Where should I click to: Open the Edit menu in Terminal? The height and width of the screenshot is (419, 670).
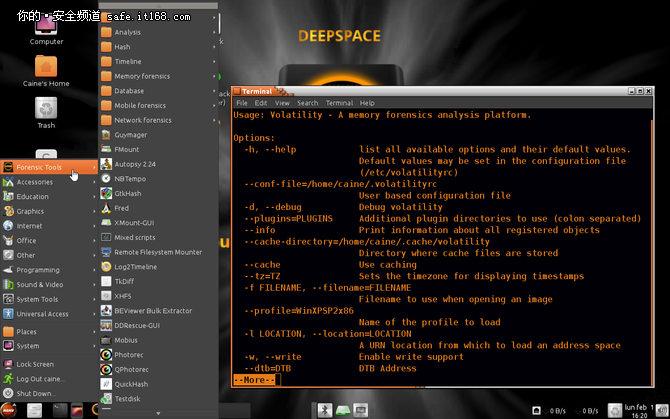point(261,103)
